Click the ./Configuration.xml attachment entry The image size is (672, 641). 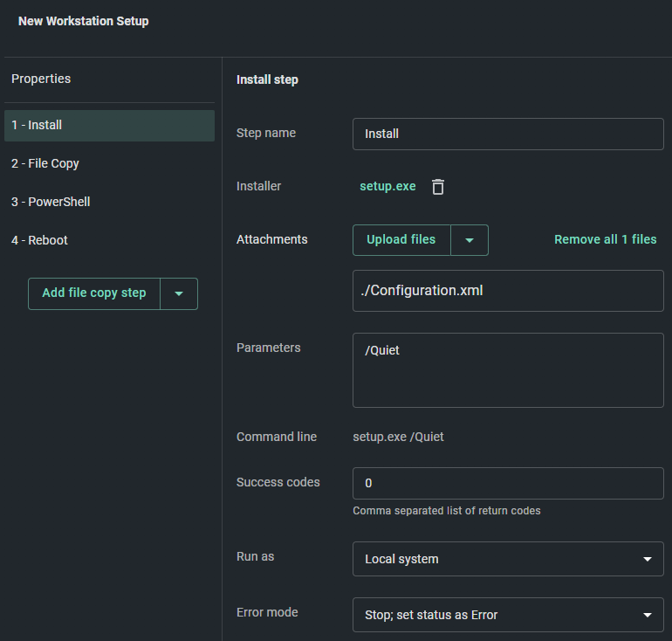pyautogui.click(x=508, y=291)
